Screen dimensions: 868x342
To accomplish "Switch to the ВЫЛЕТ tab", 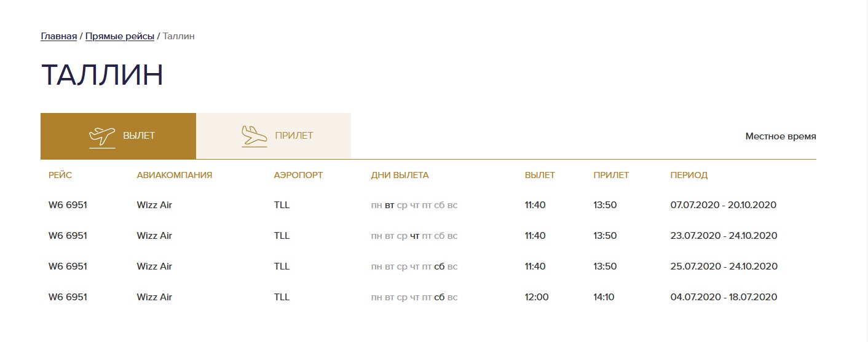I will click(118, 136).
